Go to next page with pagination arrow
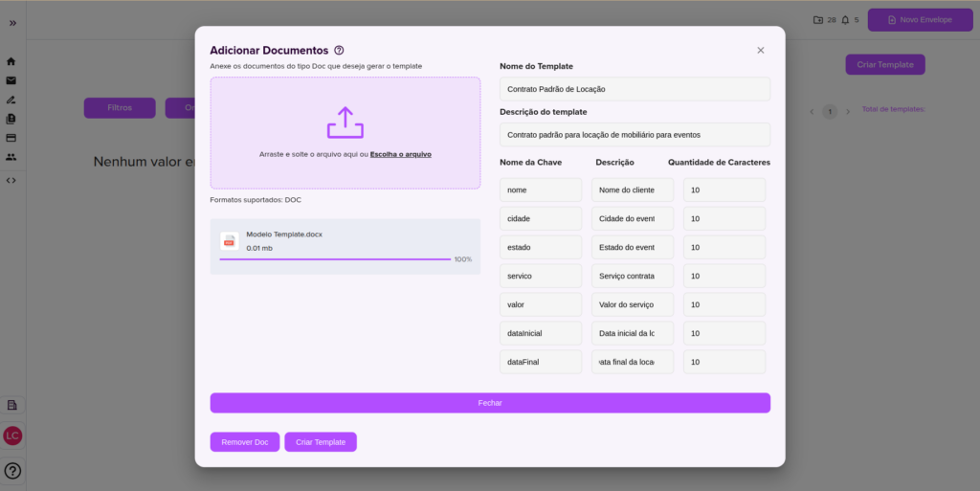 tap(848, 112)
